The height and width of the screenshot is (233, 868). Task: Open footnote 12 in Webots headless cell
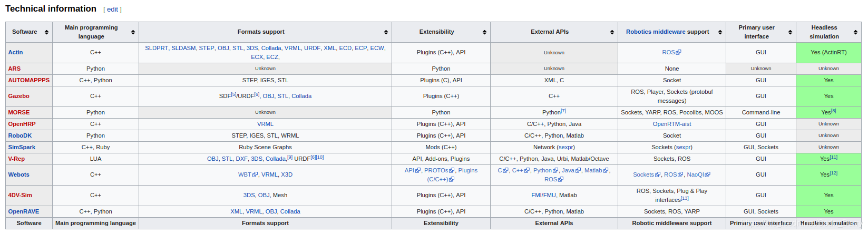pos(834,173)
